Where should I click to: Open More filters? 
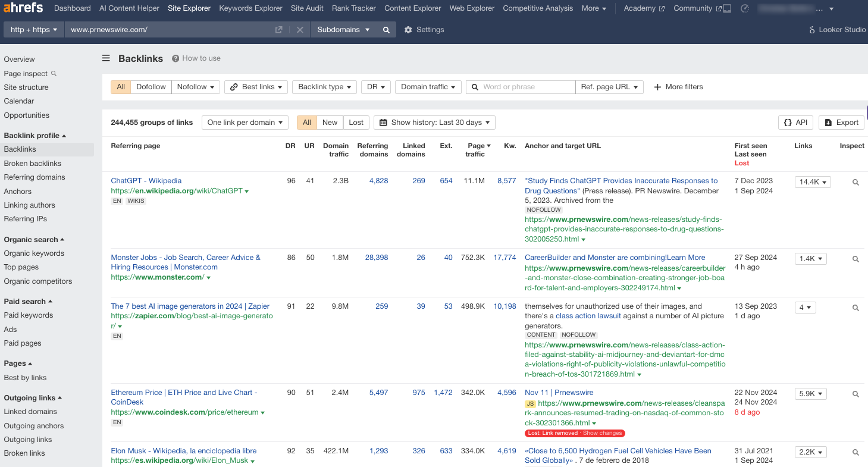coord(678,87)
